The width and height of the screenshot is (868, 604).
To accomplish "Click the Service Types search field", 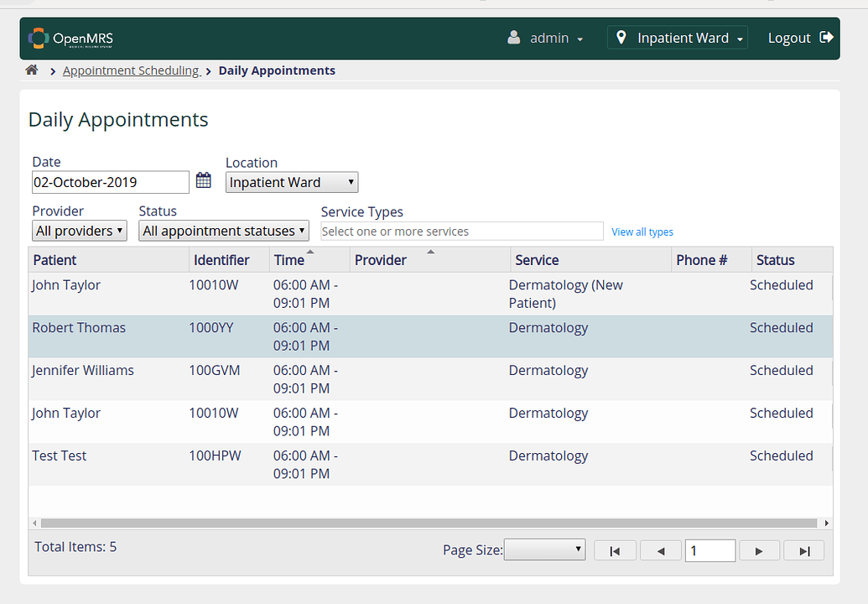I will [461, 231].
